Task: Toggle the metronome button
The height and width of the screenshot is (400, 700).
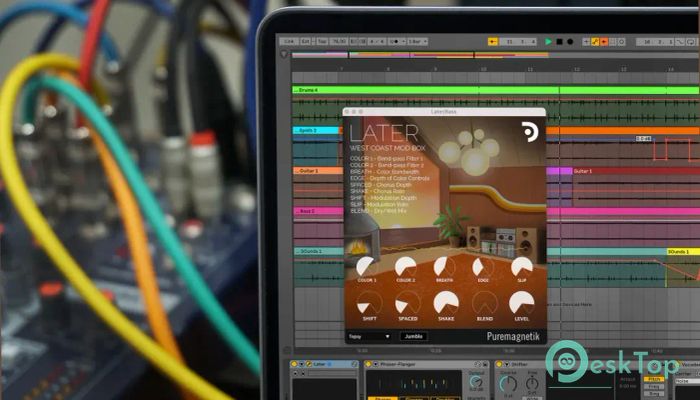Action: tap(394, 41)
